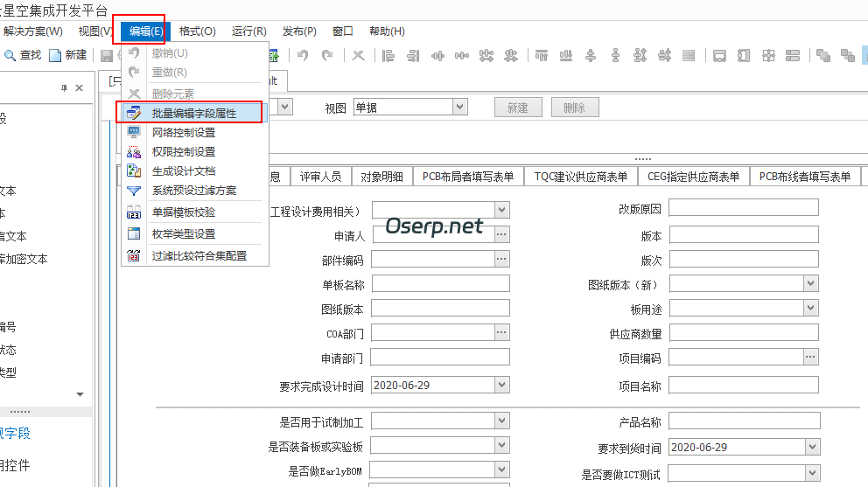Click the center vertically alignment icon
This screenshot has height=487, width=868.
[591, 55]
